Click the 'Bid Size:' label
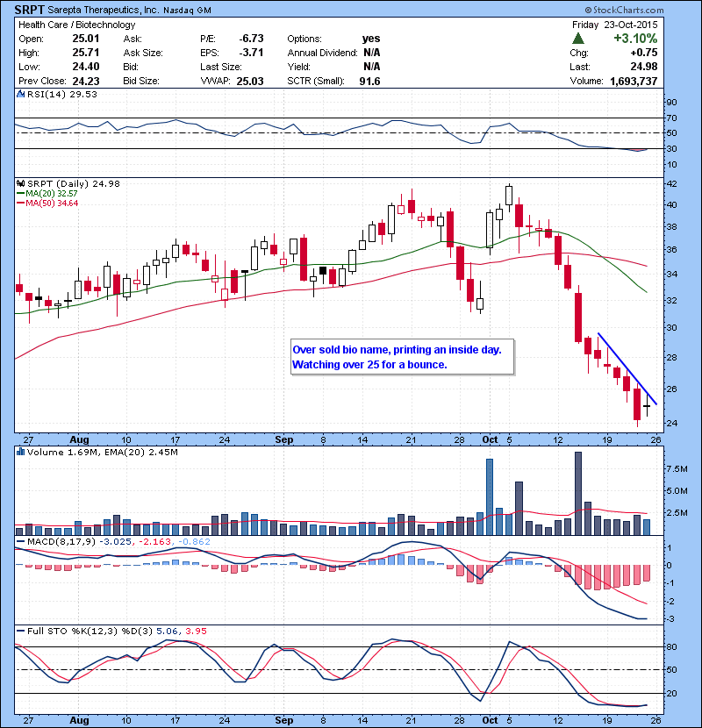The width and height of the screenshot is (702, 728). 141,81
